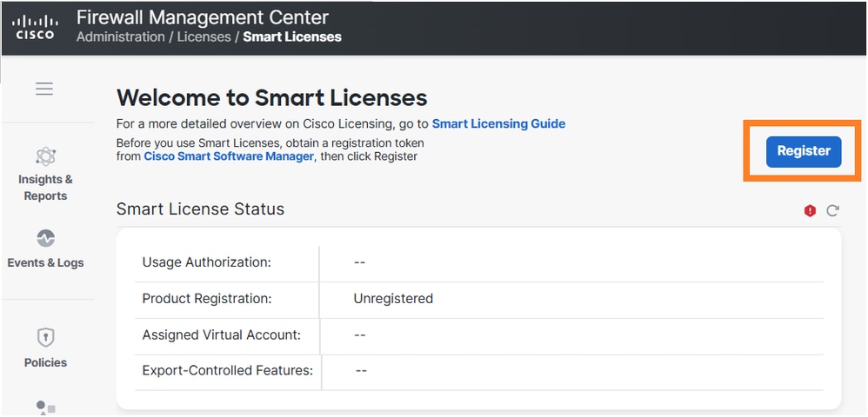
Task: Click the Unregistered status value
Action: [393, 299]
